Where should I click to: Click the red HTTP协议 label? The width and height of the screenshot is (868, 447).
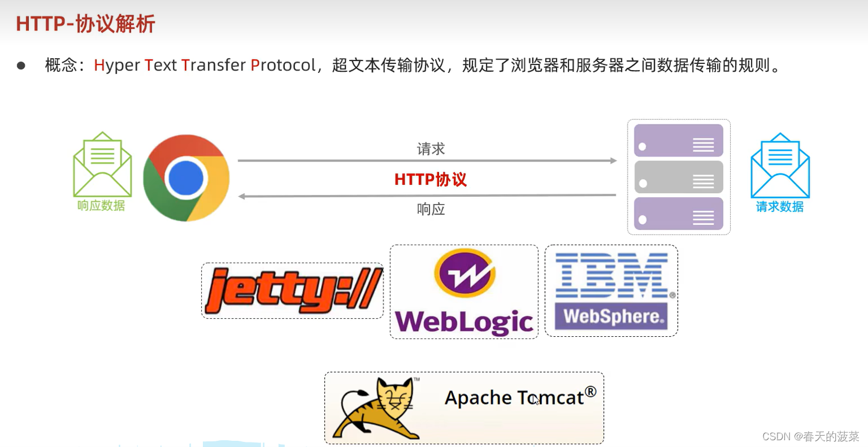coord(431,180)
